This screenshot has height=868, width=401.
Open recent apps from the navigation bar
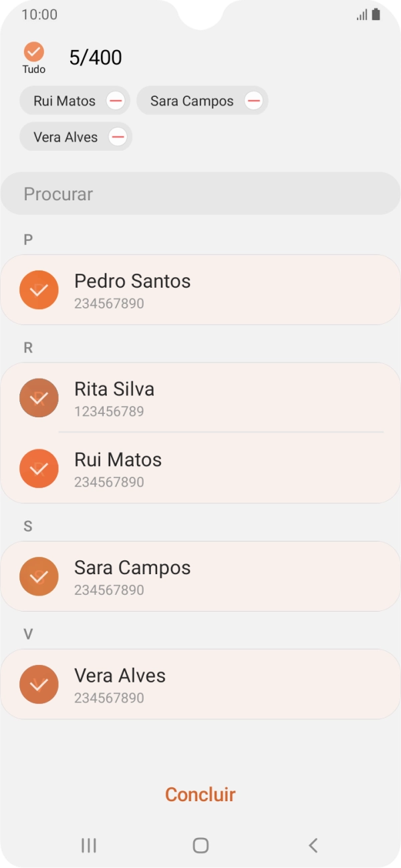(x=88, y=845)
